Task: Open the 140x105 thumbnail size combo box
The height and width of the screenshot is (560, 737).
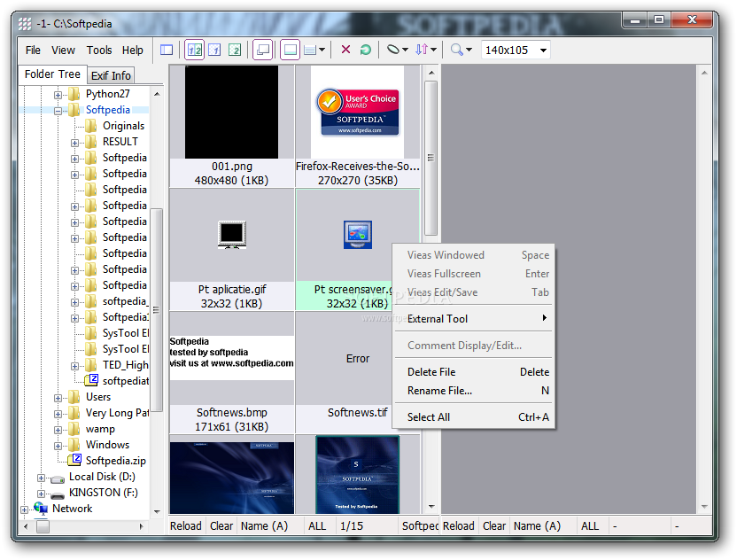Action: [x=516, y=50]
